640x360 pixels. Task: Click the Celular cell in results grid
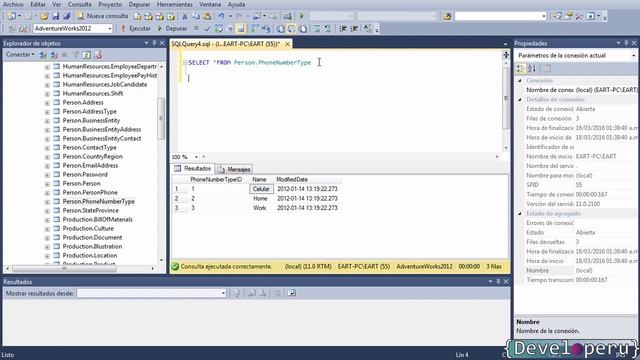pos(261,189)
